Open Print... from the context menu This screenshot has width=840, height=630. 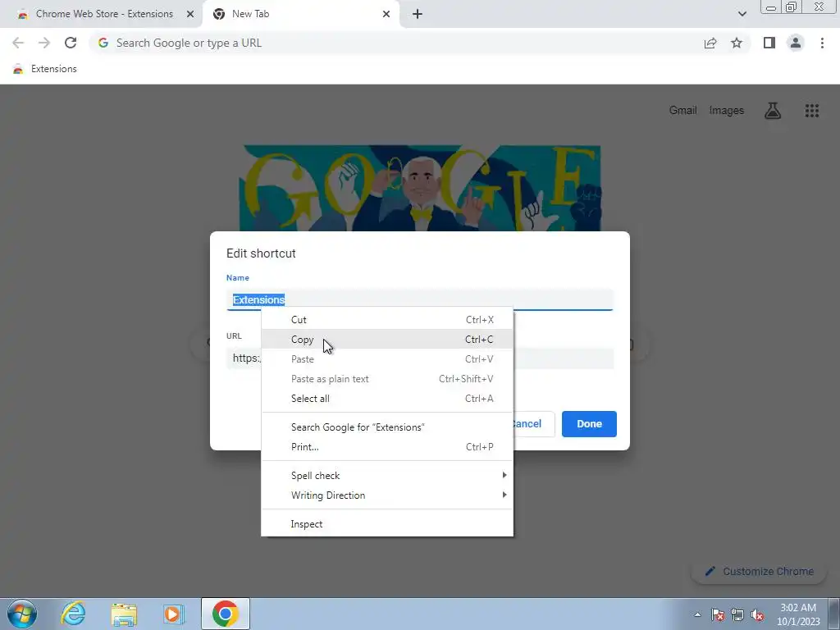tap(387, 447)
